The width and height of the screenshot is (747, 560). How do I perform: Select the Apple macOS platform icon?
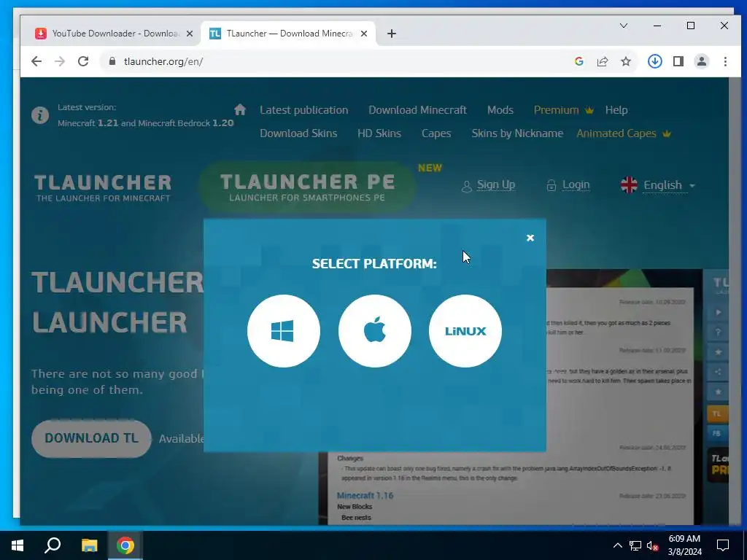(374, 331)
